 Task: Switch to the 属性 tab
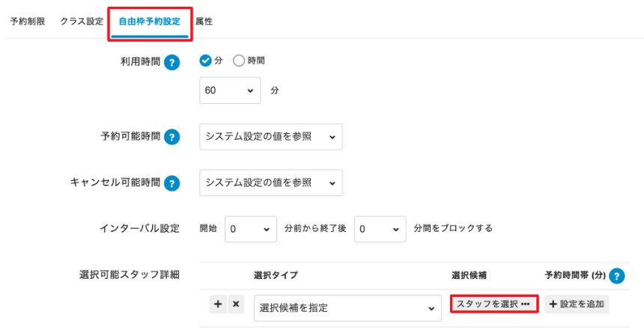[204, 22]
